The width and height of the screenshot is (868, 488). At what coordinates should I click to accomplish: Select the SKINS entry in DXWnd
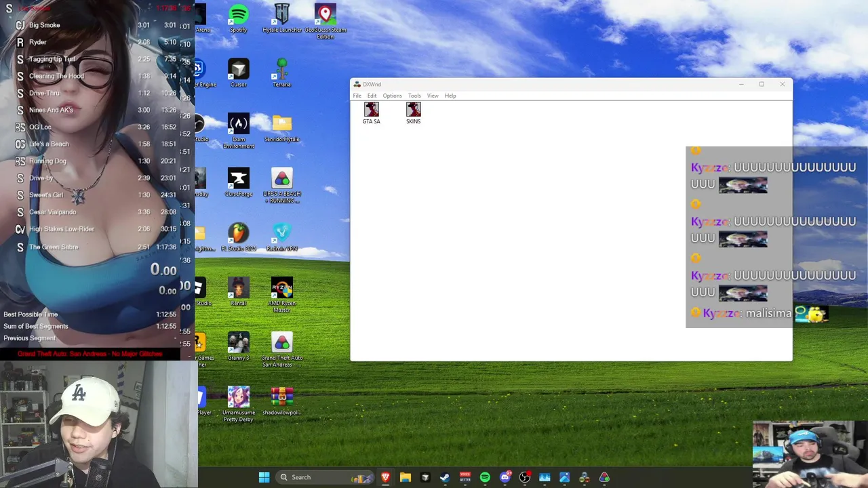414,113
